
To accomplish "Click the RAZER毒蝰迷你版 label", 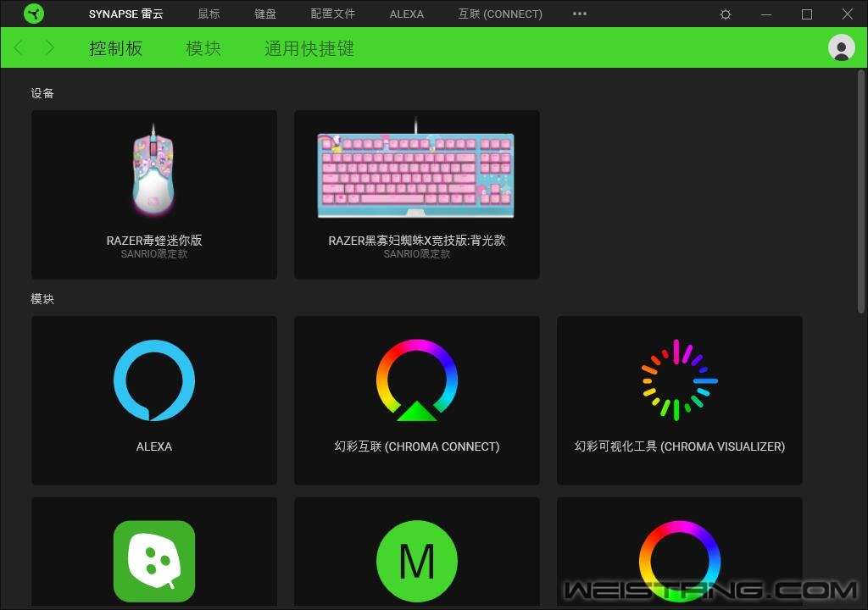I will coord(154,241).
